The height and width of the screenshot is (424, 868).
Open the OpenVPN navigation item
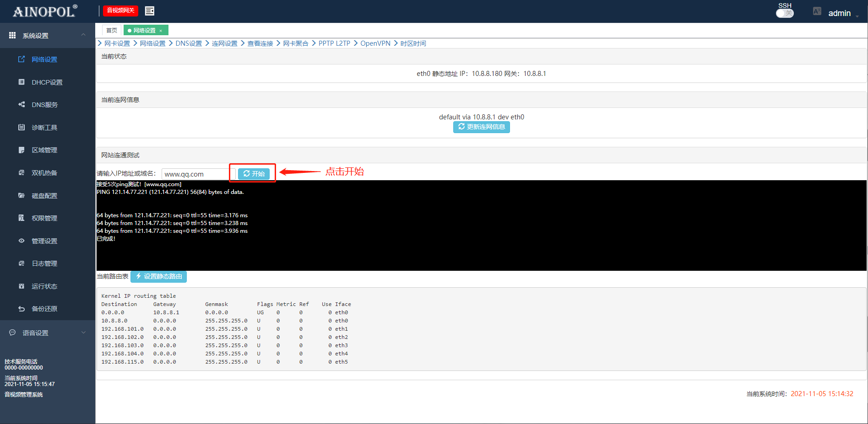[375, 43]
